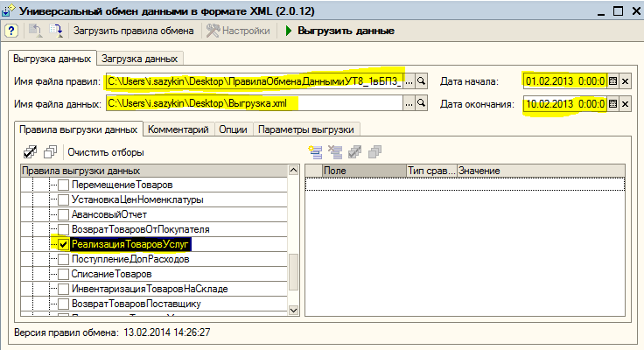Screen dimensions: 644x350
Task: Open the help question mark icon
Action: click(11, 31)
